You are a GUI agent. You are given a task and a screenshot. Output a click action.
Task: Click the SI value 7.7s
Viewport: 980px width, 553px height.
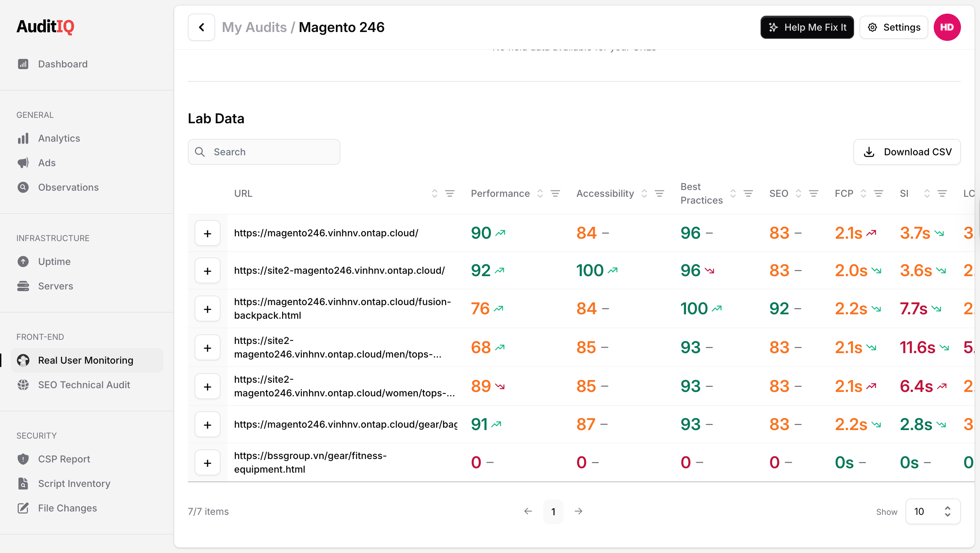(913, 309)
